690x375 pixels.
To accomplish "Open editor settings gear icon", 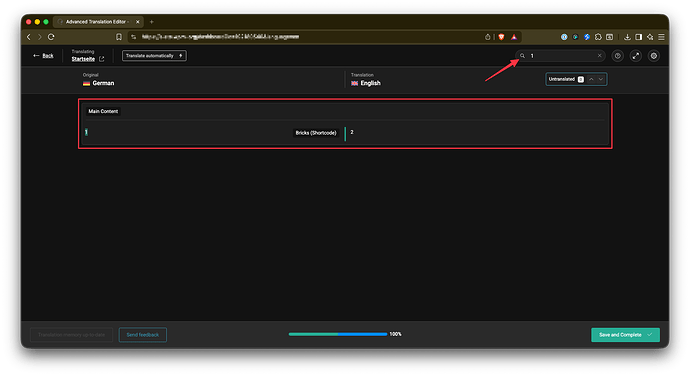I will click(654, 56).
